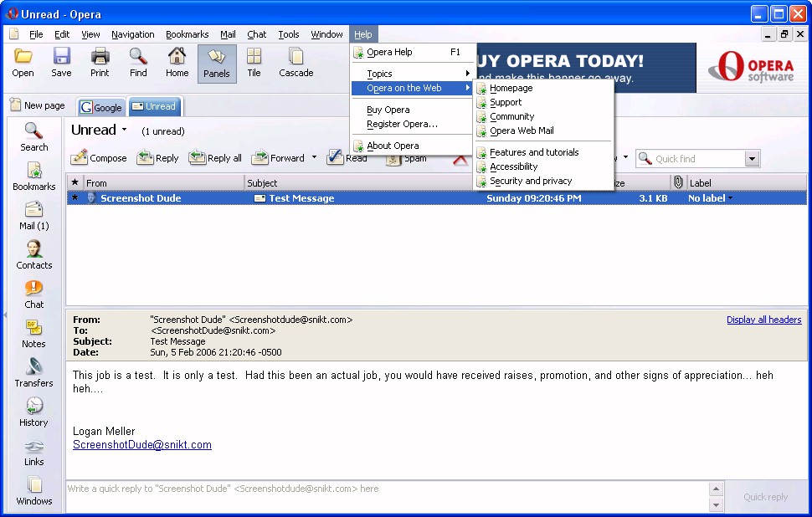Open the Windows panel
The height and width of the screenshot is (517, 812).
(34, 490)
